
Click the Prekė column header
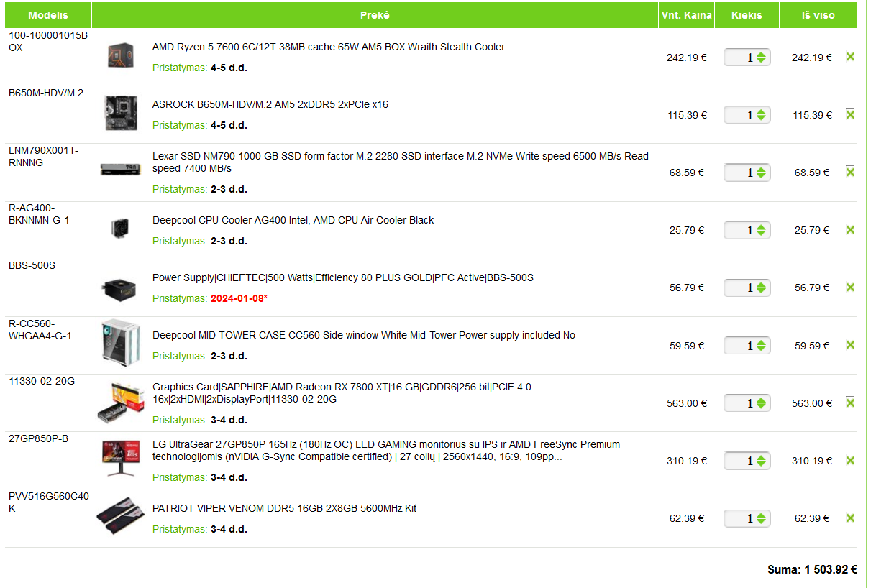click(375, 15)
